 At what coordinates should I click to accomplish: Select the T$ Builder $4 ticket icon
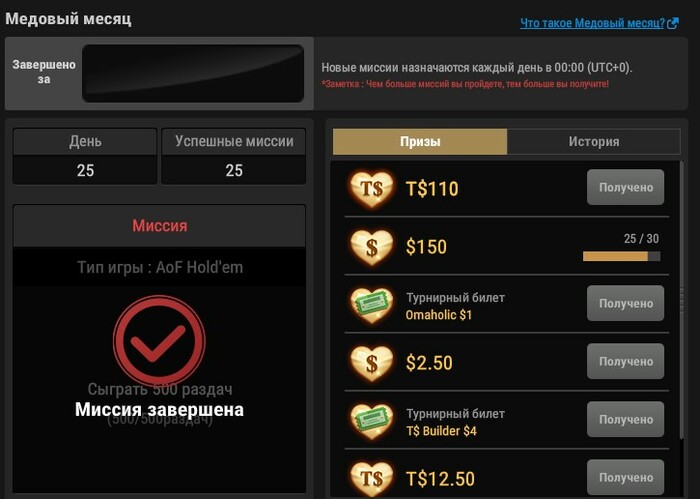371,421
